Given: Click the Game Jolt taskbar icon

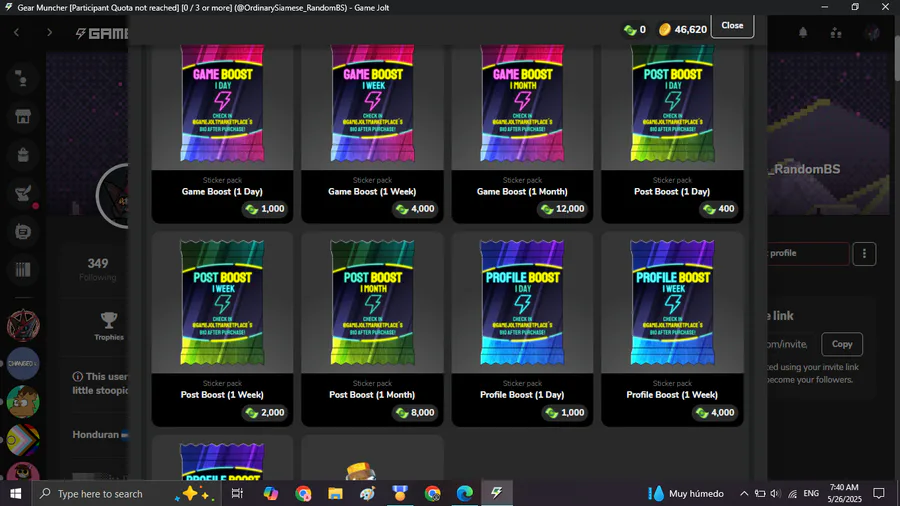Looking at the screenshot, I should click(496, 493).
